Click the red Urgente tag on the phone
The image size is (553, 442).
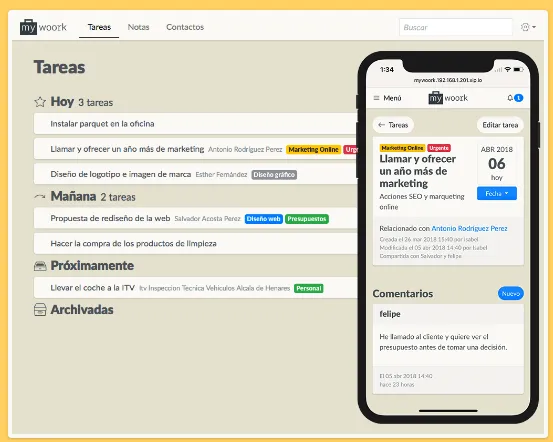(x=439, y=148)
